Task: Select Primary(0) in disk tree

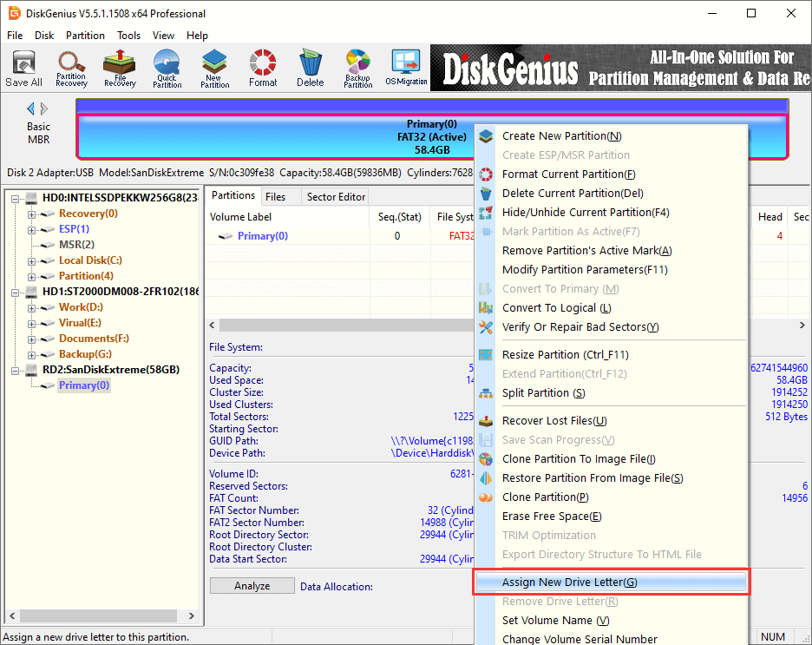Action: (84, 385)
